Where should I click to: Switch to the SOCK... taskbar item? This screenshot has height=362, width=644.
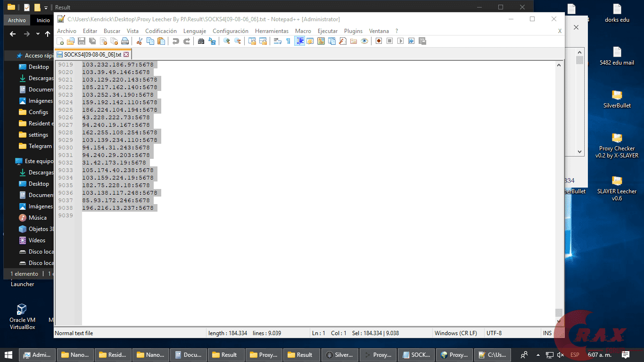pos(416,355)
